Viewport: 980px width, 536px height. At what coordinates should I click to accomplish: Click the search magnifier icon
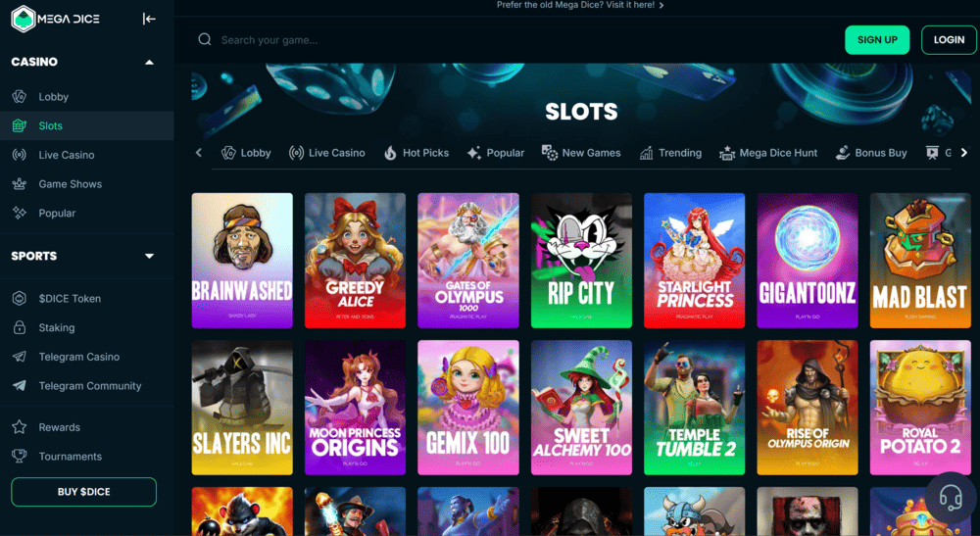pyautogui.click(x=205, y=40)
